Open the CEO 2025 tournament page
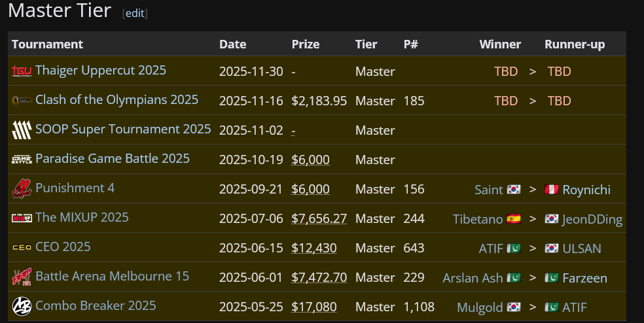Image resolution: width=644 pixels, height=323 pixels. [63, 246]
